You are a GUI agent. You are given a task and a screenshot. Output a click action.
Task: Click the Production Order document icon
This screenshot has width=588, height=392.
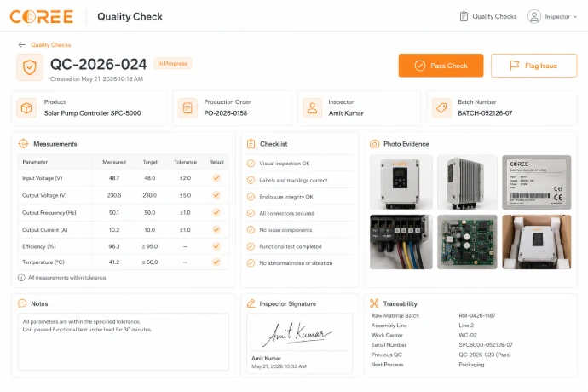click(187, 108)
